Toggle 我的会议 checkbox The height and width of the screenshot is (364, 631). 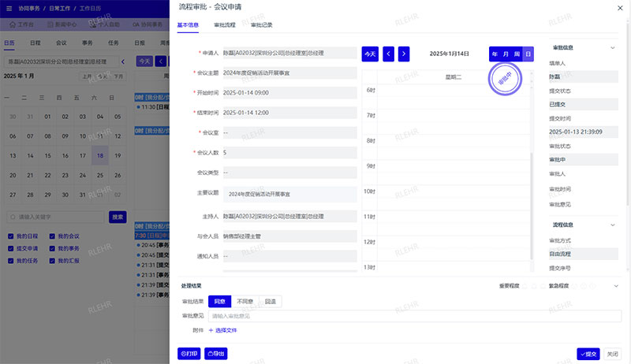[x=52, y=236]
